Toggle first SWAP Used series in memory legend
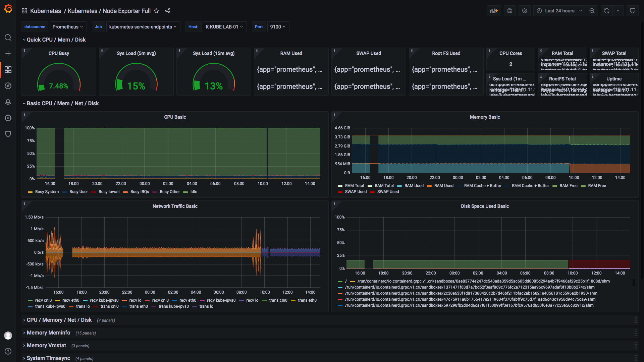This screenshot has height=362, width=644. point(356,192)
